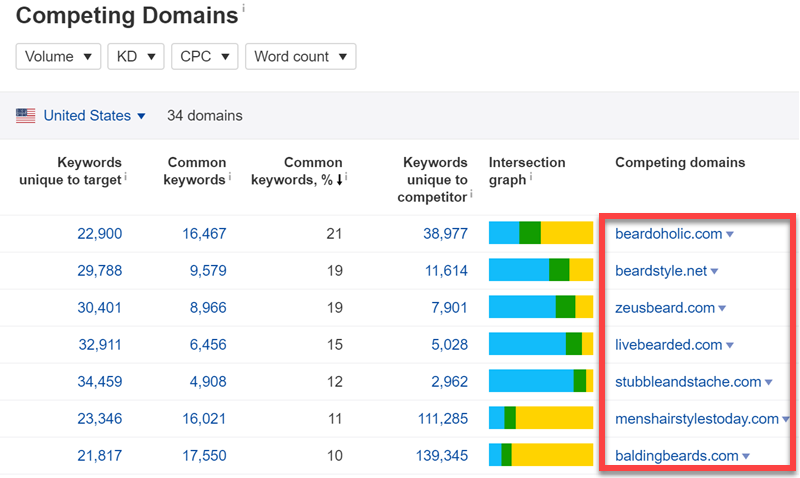The height and width of the screenshot is (478, 800).
Task: Click intersection graph bar for zeusbeard.com
Action: [x=541, y=307]
